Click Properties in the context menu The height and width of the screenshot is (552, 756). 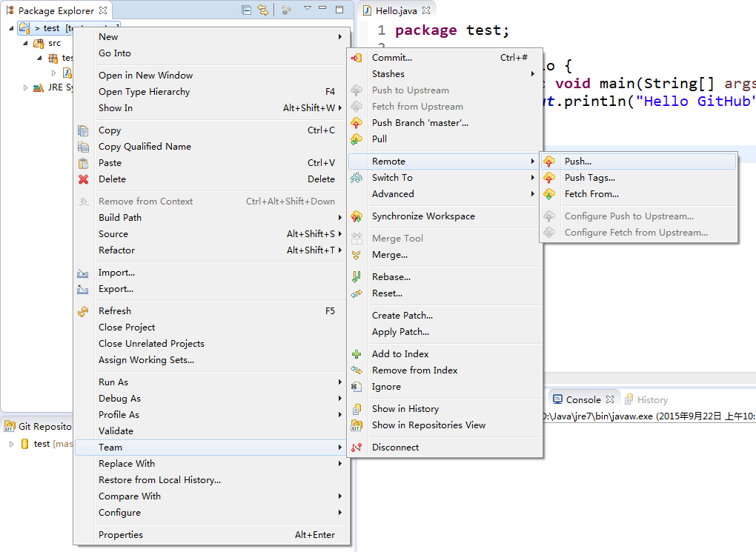tap(121, 535)
